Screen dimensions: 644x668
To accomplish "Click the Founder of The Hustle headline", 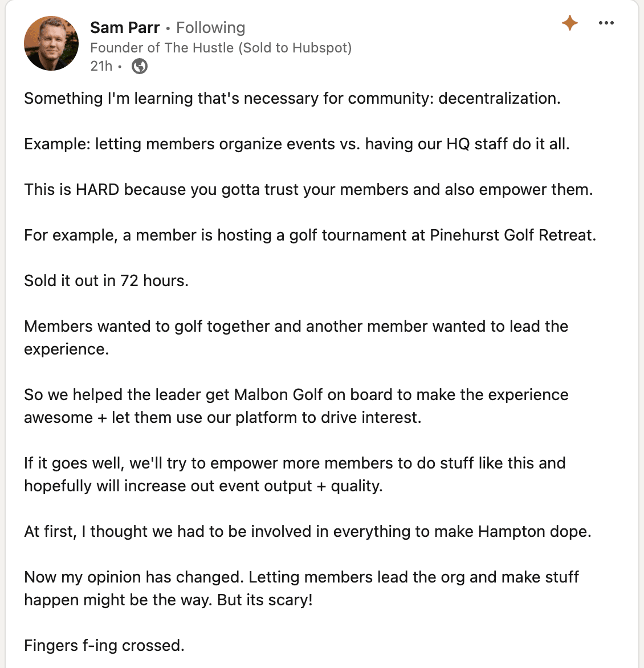I will click(221, 48).
